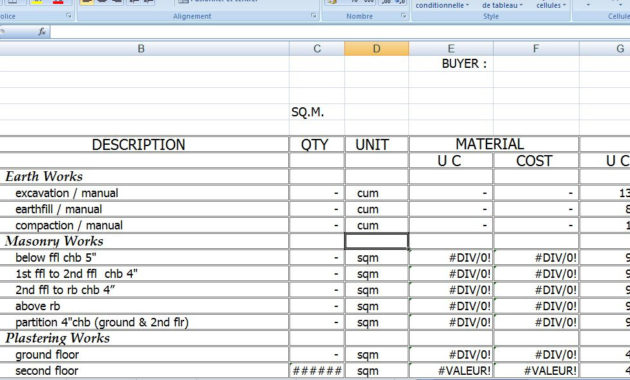Select the QTY header cell
Image resolution: width=630 pixels, height=380 pixels.
(317, 144)
